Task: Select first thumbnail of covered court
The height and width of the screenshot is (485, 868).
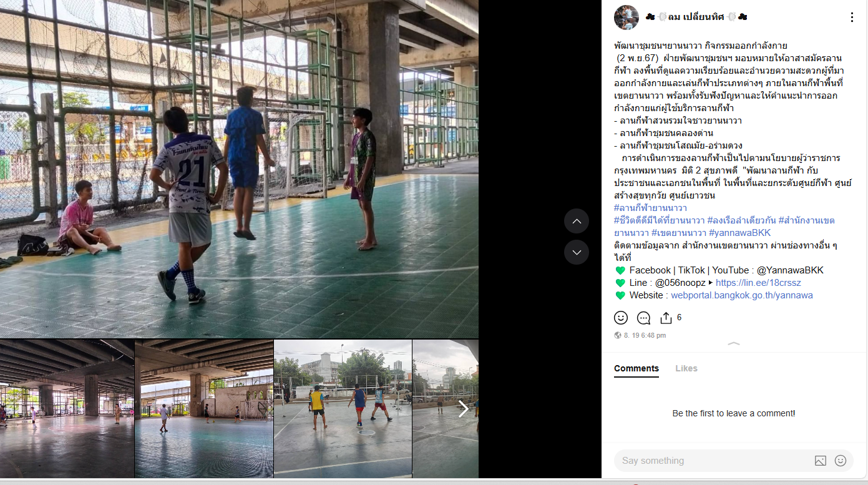Action: tap(67, 409)
